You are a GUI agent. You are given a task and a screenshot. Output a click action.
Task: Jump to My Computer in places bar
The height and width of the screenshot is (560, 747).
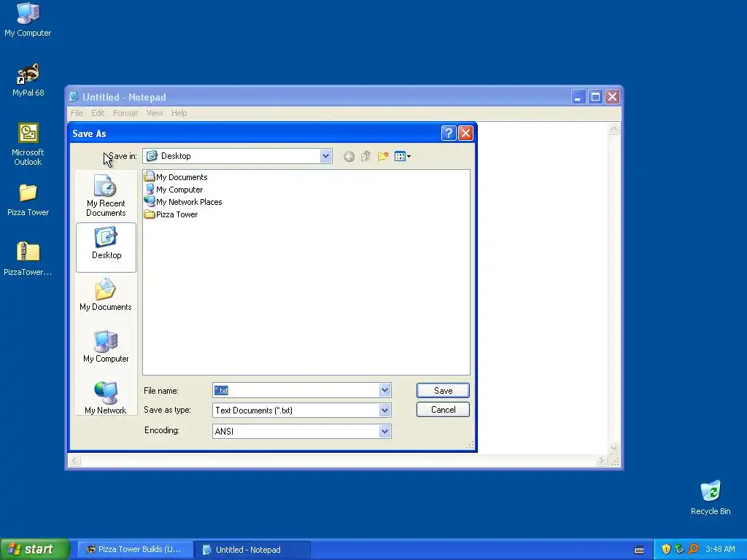106,346
